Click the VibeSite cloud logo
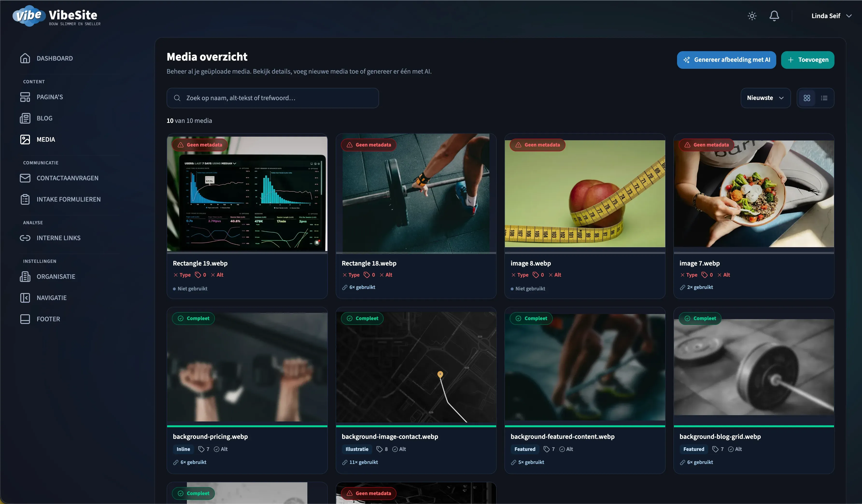This screenshot has width=862, height=504. pos(29,16)
